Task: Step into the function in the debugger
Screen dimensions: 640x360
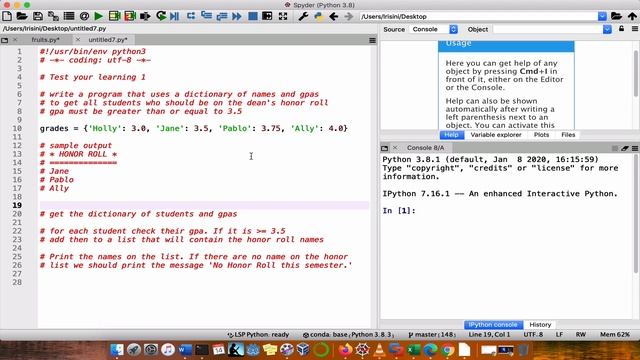Action: click(206, 16)
